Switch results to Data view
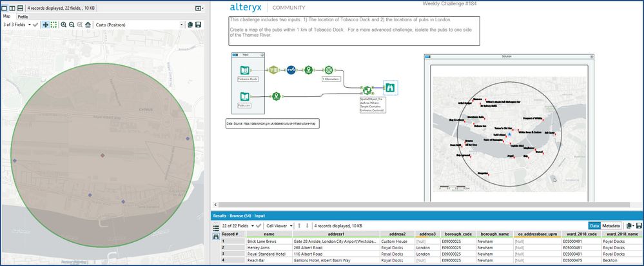This screenshot has height=266, width=644. (x=594, y=226)
